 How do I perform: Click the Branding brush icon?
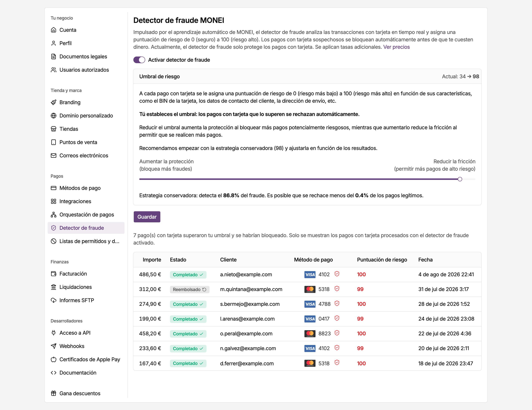[x=54, y=102]
